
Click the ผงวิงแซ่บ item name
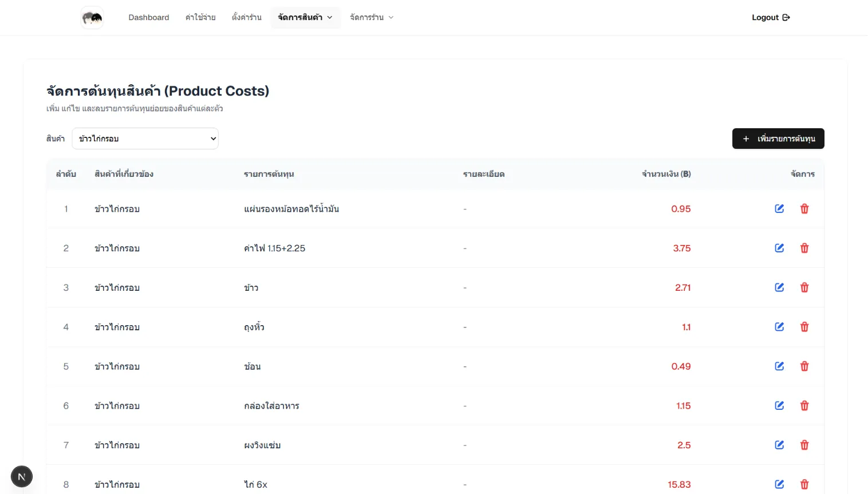tap(262, 445)
